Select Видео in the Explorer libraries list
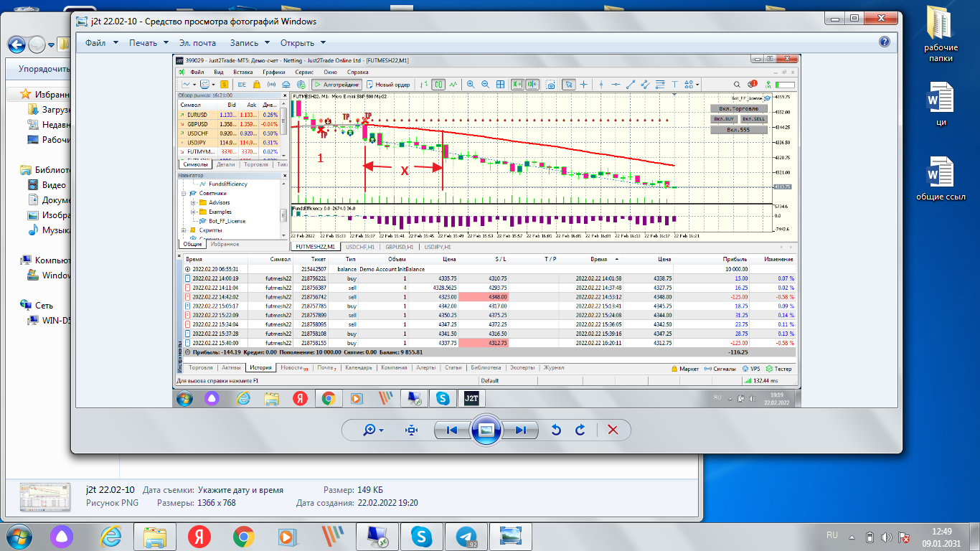 pos(54,185)
